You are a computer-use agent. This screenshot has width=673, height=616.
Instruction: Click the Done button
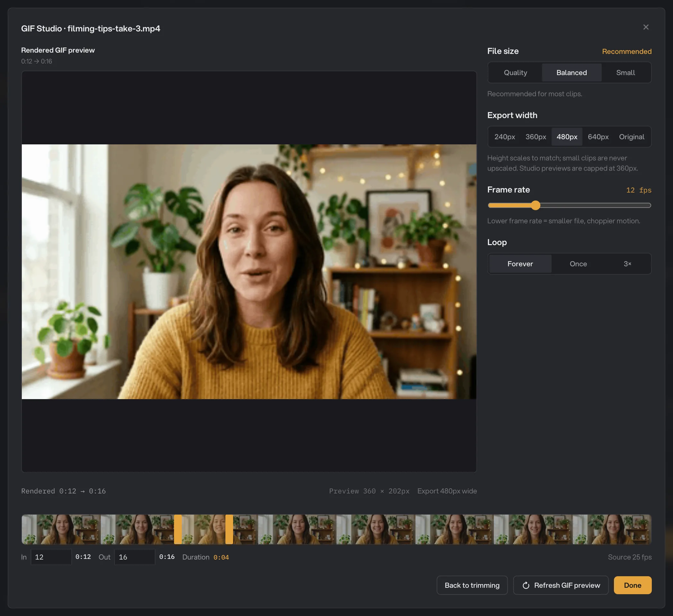tap(632, 585)
